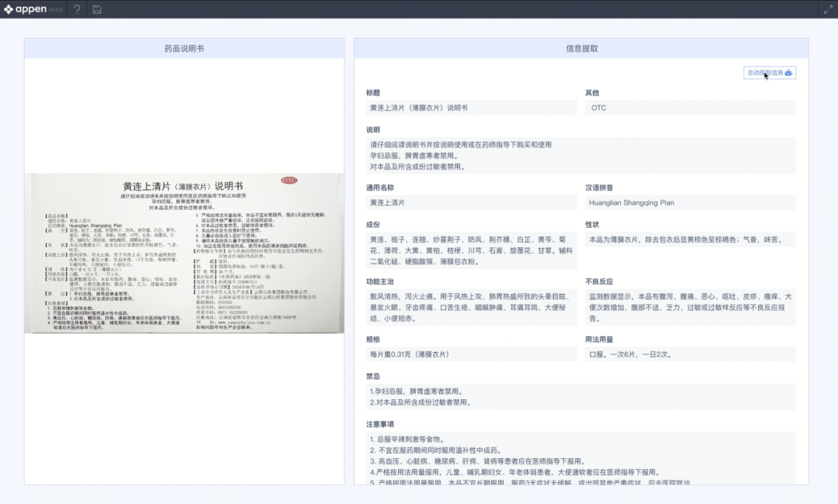Screen dimensions: 838x504
Task: Click the 自动提取信息 button
Action: pos(770,73)
